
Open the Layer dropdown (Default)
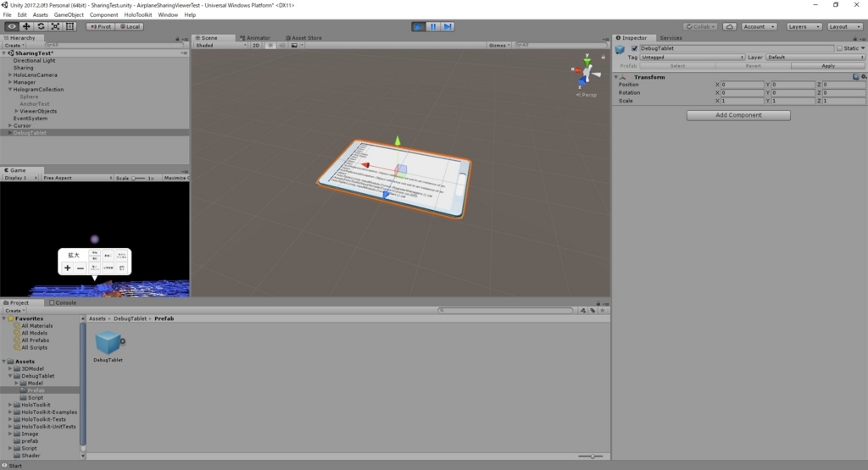(x=815, y=58)
